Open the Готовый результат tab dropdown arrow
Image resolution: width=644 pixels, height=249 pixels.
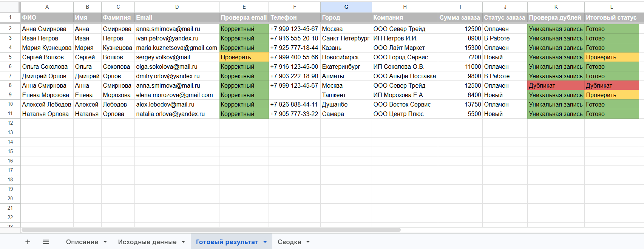pos(265,242)
